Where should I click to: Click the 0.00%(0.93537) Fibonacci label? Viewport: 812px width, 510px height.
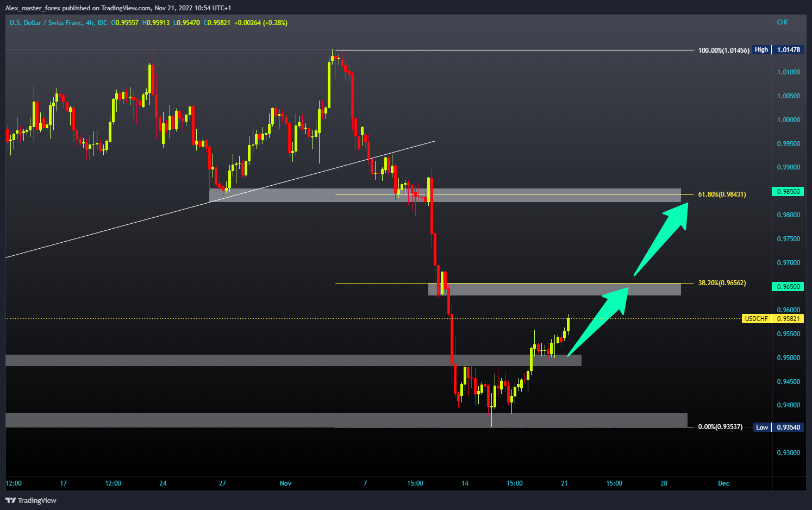(x=720, y=426)
